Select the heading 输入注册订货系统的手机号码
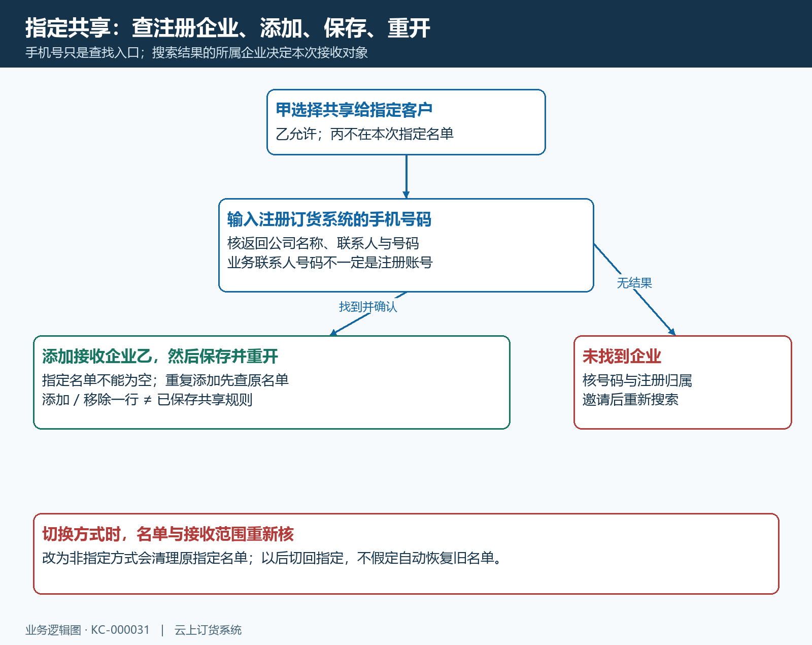The image size is (812, 645). pos(329,219)
